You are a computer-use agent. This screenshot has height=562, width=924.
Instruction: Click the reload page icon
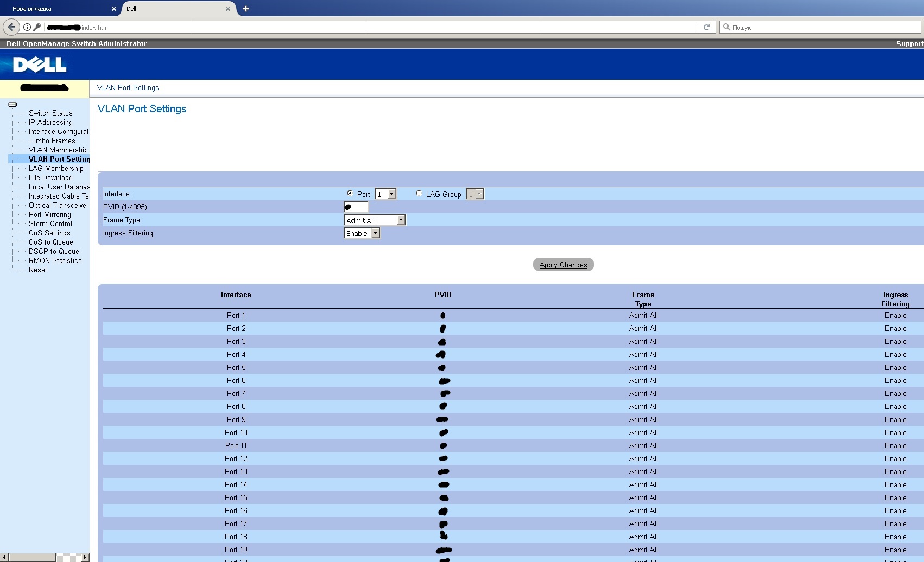706,27
